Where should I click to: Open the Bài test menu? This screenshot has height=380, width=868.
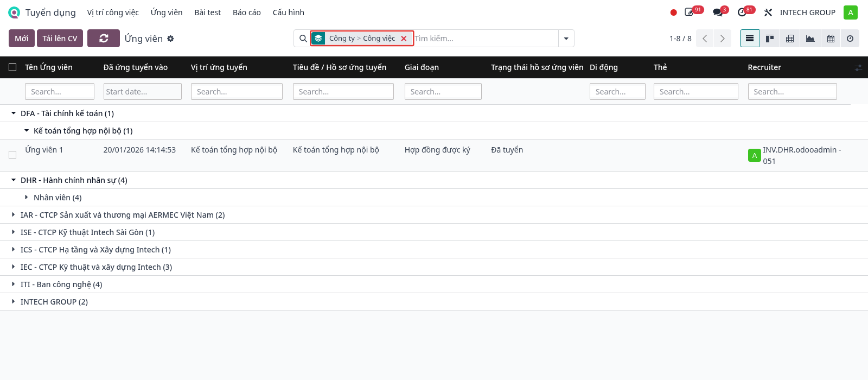pyautogui.click(x=208, y=12)
